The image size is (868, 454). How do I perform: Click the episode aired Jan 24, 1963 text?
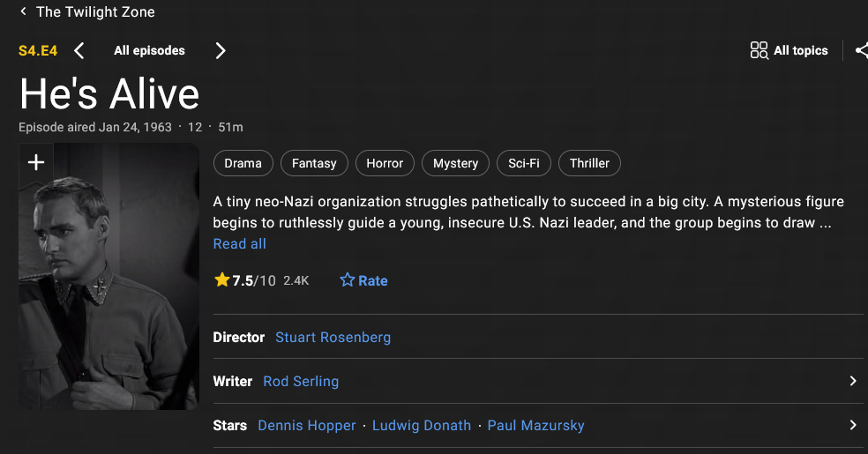pyautogui.click(x=95, y=127)
